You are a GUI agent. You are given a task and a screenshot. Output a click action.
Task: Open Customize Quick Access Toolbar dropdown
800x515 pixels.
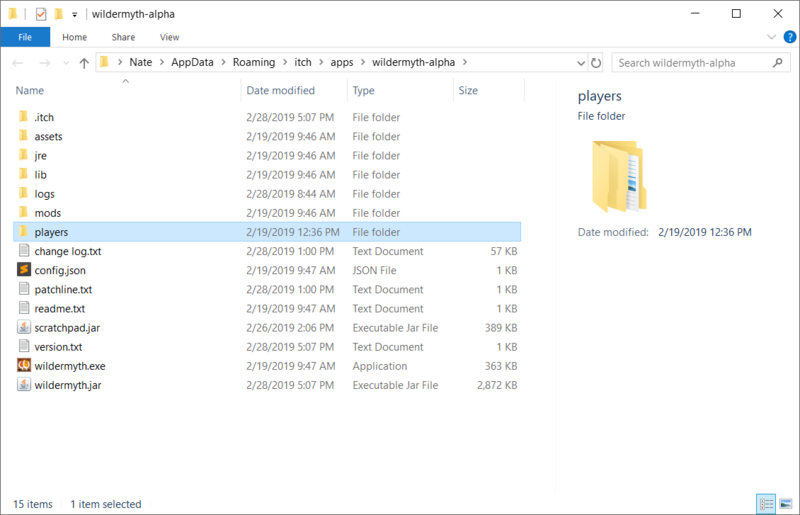(x=75, y=14)
